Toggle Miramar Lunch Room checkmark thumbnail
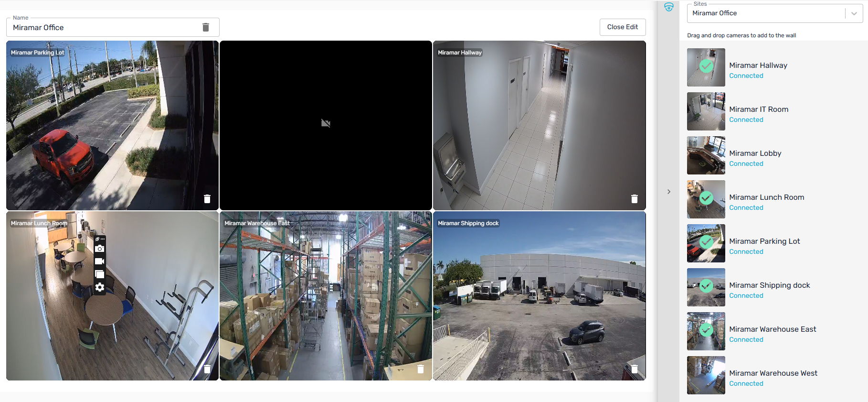 [x=706, y=199]
